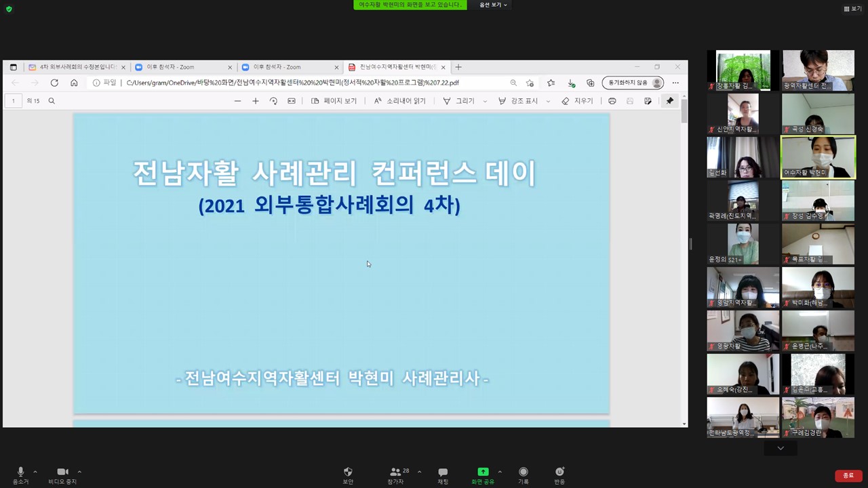868x488 pixels.
Task: Open the chat (채팅) panel
Action: 443,472
